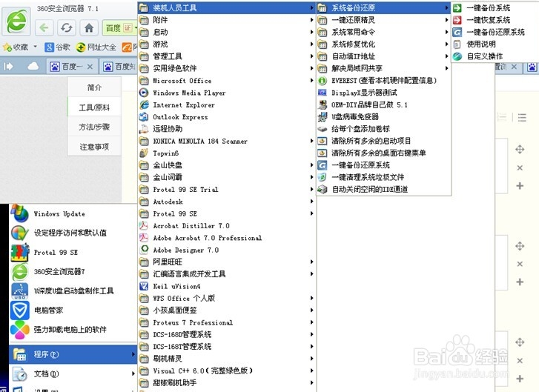Open the 刷机精灵 folder
Screen dimensions: 539x392
227,359
